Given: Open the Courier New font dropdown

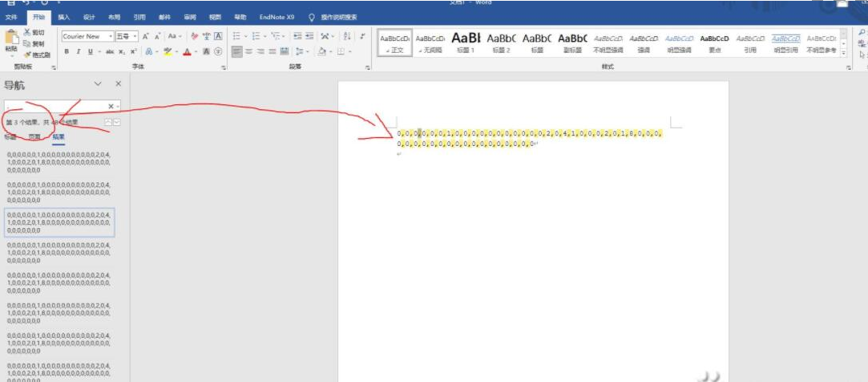Looking at the screenshot, I should point(110,36).
